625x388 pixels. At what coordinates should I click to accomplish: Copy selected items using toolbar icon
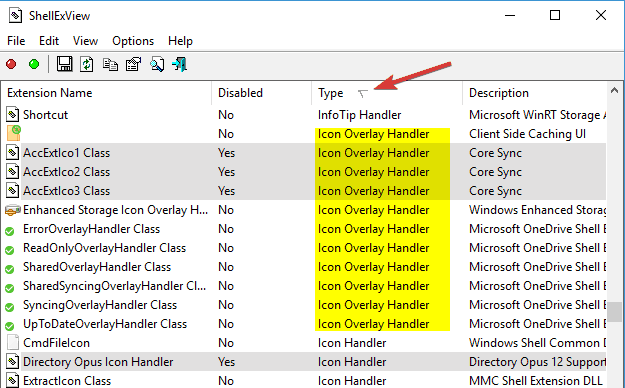[110, 64]
